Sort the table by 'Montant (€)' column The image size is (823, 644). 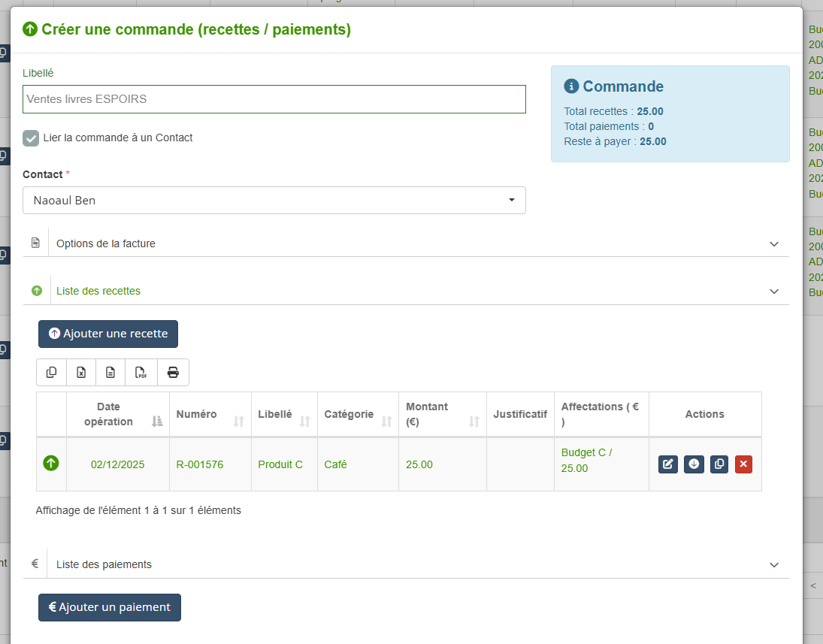442,414
